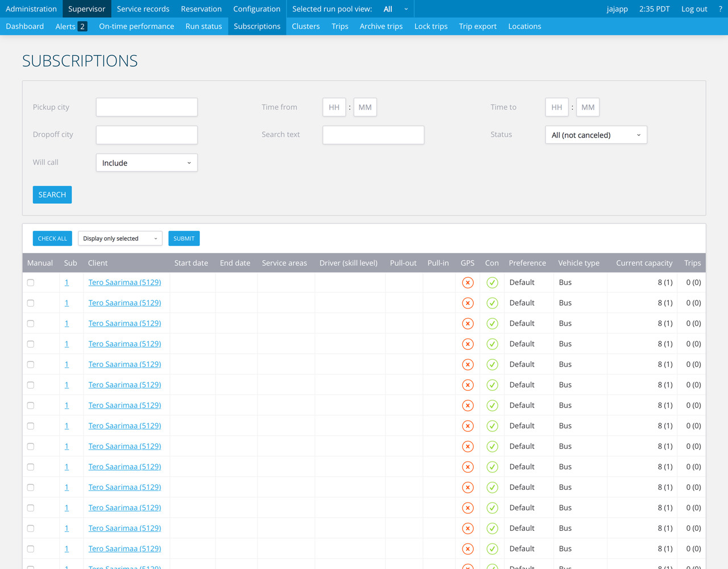Switch to the Locations tab

point(524,26)
